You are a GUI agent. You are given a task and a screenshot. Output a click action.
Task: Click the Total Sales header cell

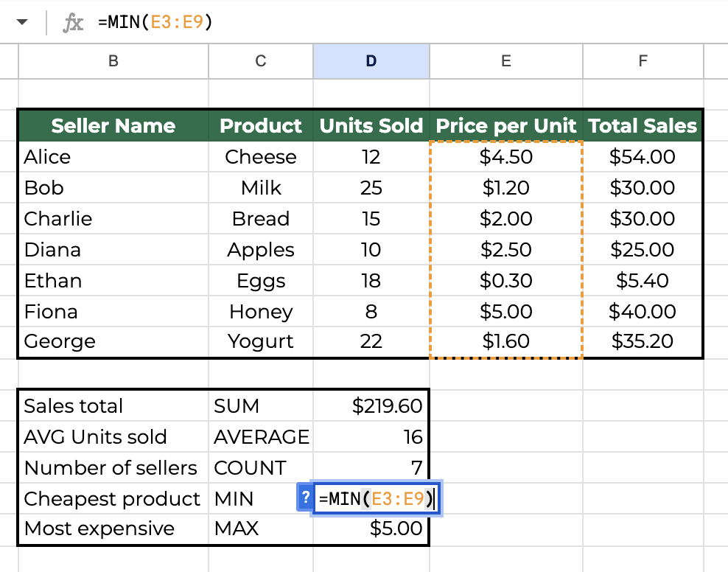pyautogui.click(x=643, y=126)
